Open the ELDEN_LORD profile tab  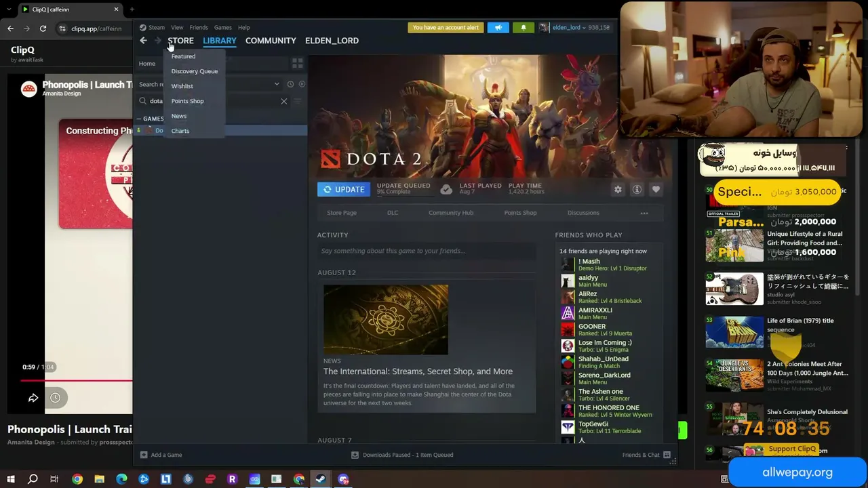(x=332, y=41)
